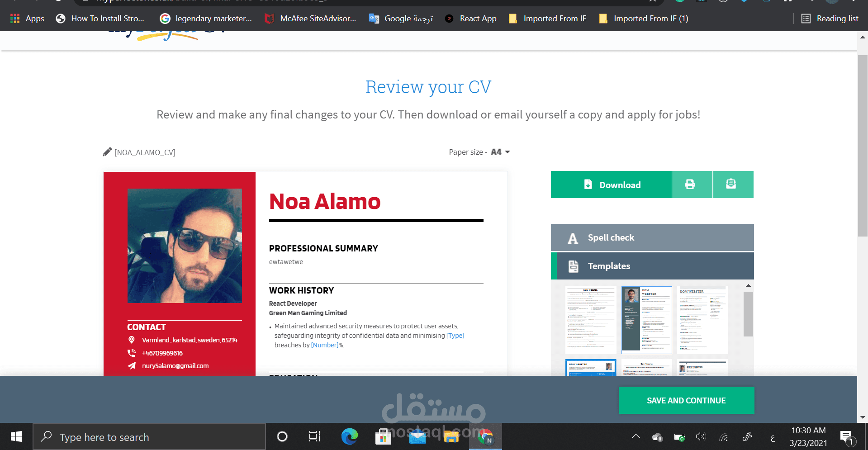Click the nury5alamo@gmail.com email address
The height and width of the screenshot is (450, 868).
coord(175,366)
